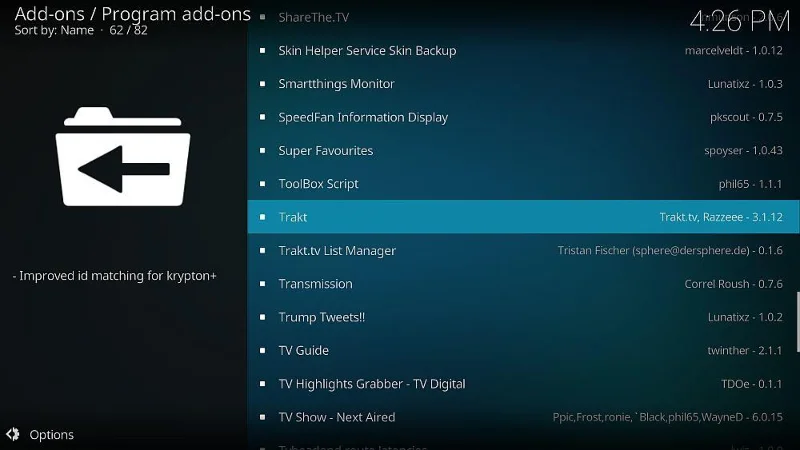Open the highlighted Trakt add-on
The image size is (800, 450).
[x=523, y=217]
